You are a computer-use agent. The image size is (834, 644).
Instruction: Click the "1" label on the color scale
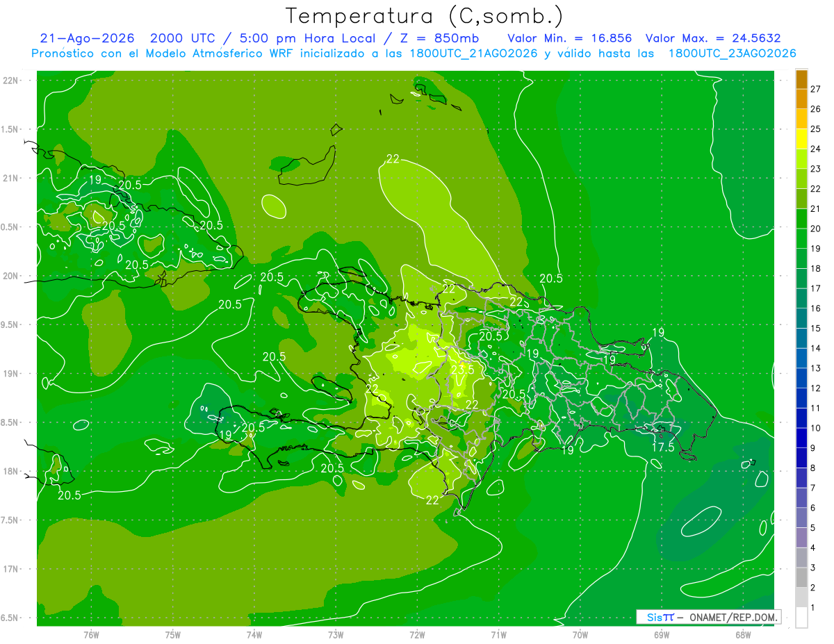813,607
